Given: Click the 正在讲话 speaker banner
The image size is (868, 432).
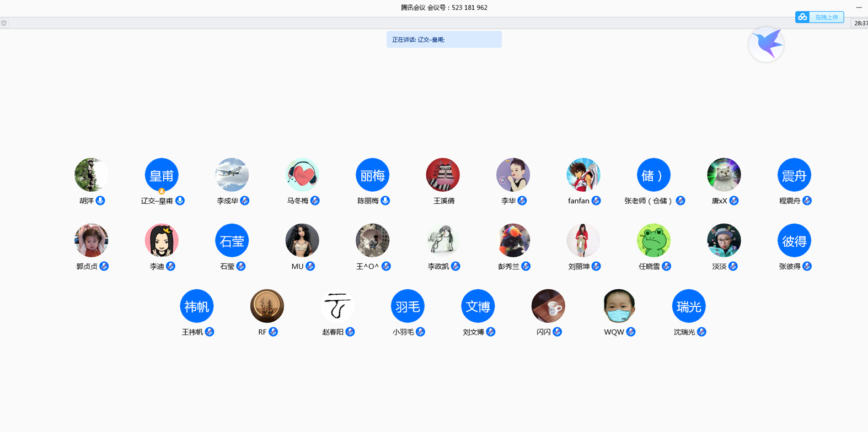Looking at the screenshot, I should [444, 40].
